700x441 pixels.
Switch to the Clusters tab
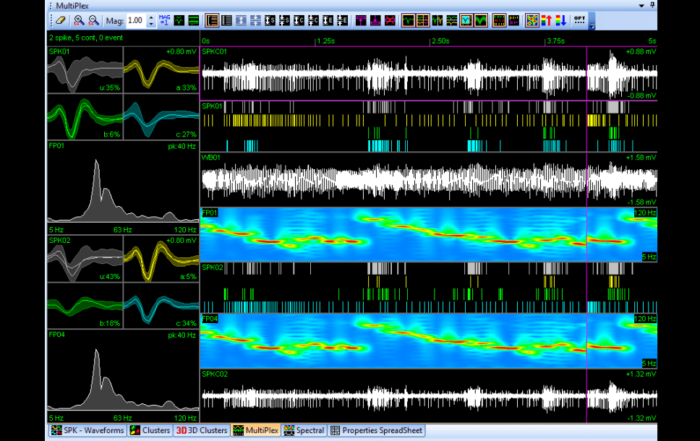(x=150, y=430)
